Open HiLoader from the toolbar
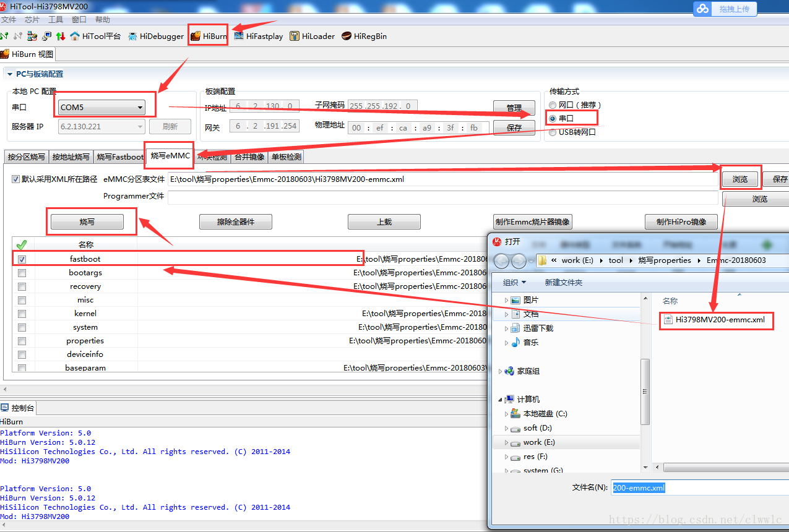Screen dimensions: 789x532 click(312, 36)
